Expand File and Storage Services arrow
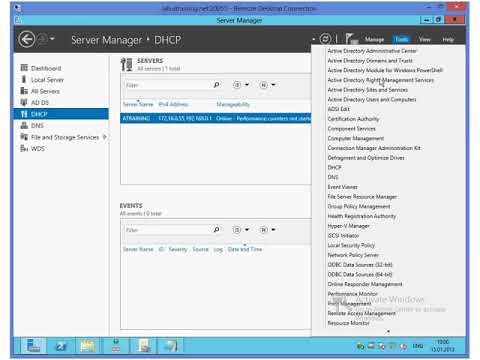The height and width of the screenshot is (360, 480). (x=105, y=137)
